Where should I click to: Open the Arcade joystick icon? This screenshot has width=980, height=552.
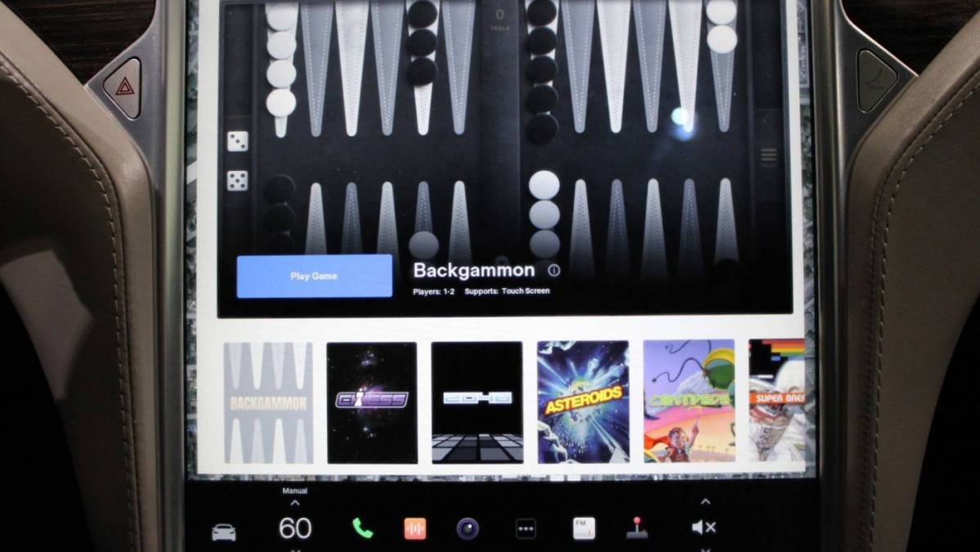pos(636,528)
